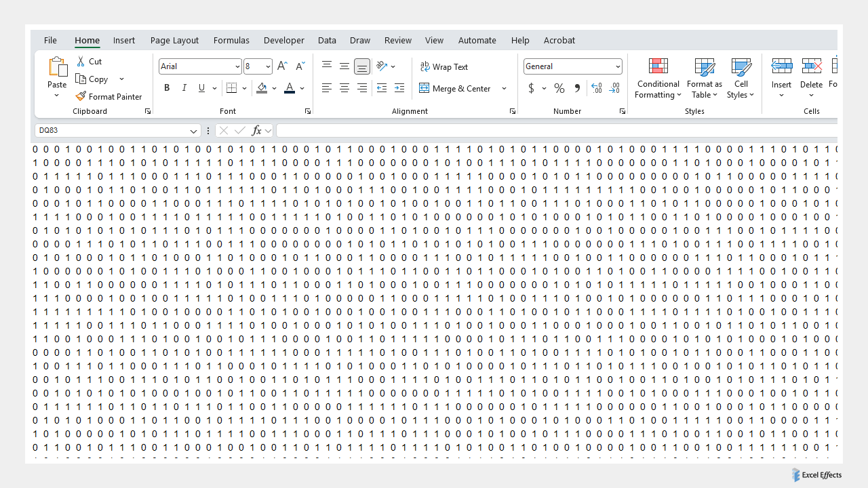
Task: Switch to the Formulas tab
Action: pos(231,40)
